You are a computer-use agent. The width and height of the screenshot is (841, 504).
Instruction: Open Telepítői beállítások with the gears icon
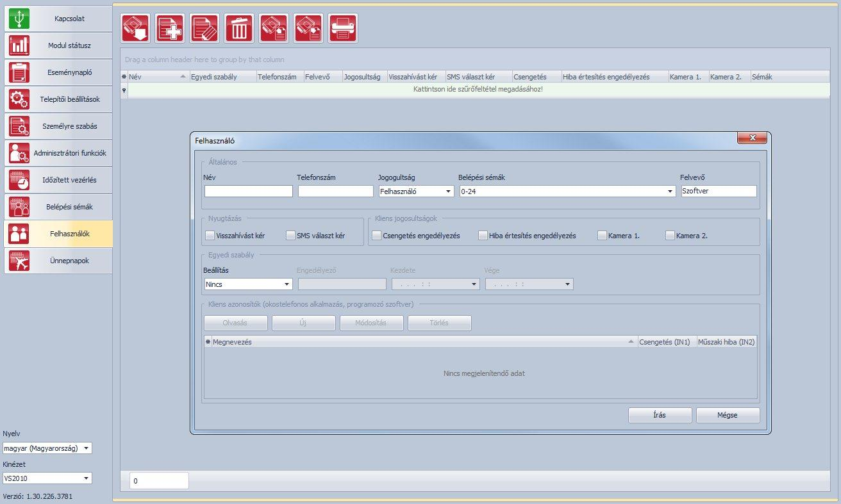pyautogui.click(x=58, y=99)
